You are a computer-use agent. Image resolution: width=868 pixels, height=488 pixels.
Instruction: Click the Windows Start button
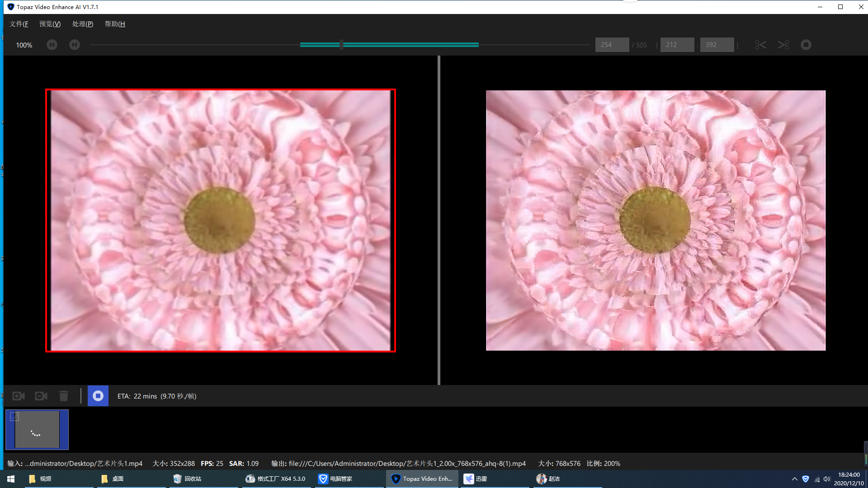(11, 479)
